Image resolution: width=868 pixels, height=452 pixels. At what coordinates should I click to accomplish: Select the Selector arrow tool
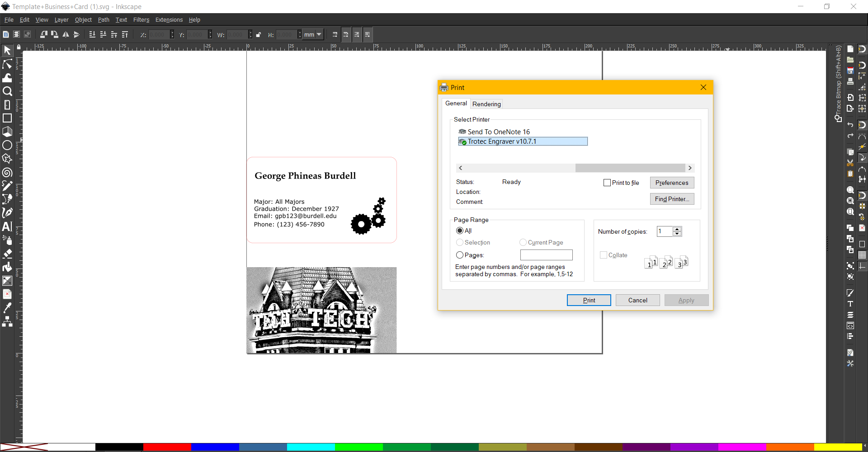[7, 51]
